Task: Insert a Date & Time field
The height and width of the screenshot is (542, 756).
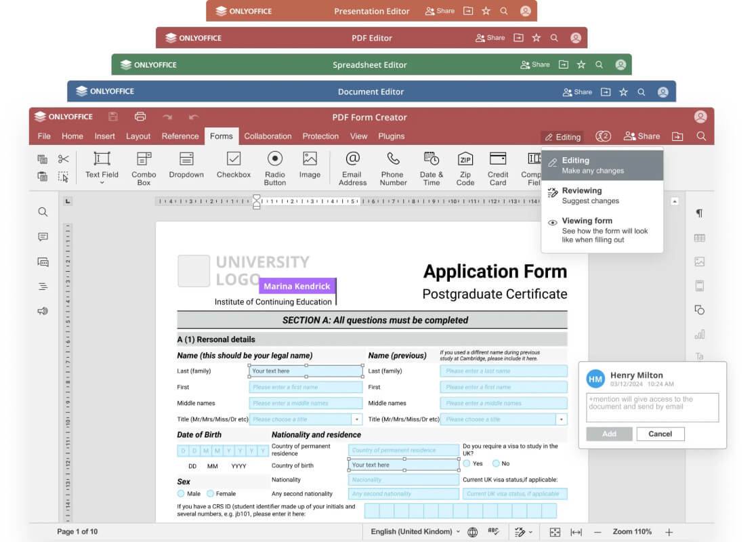Action: tap(431, 168)
